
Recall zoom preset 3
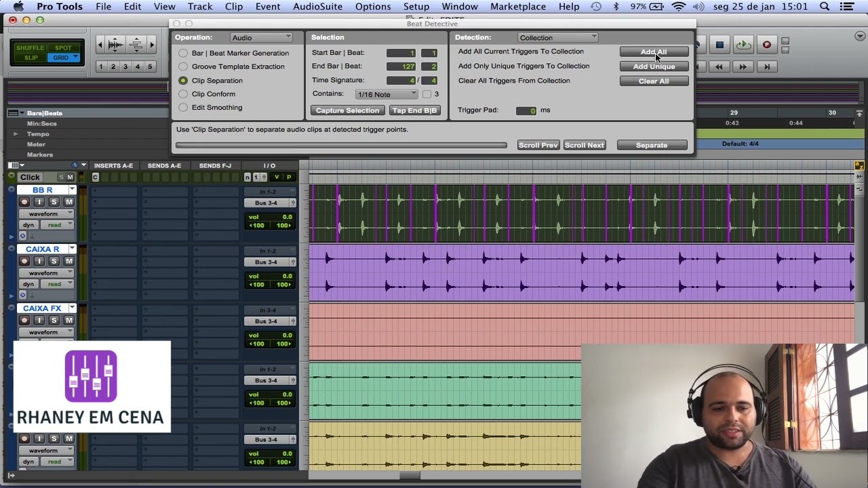coord(125,66)
